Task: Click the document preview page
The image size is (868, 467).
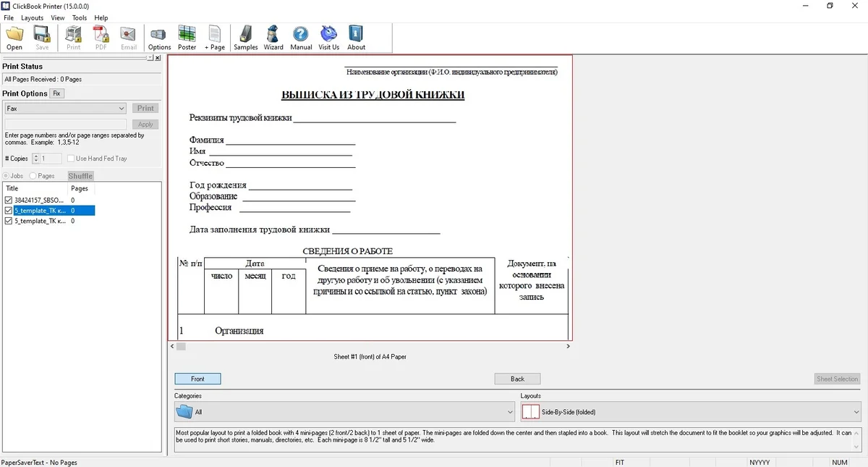Action: click(x=370, y=198)
